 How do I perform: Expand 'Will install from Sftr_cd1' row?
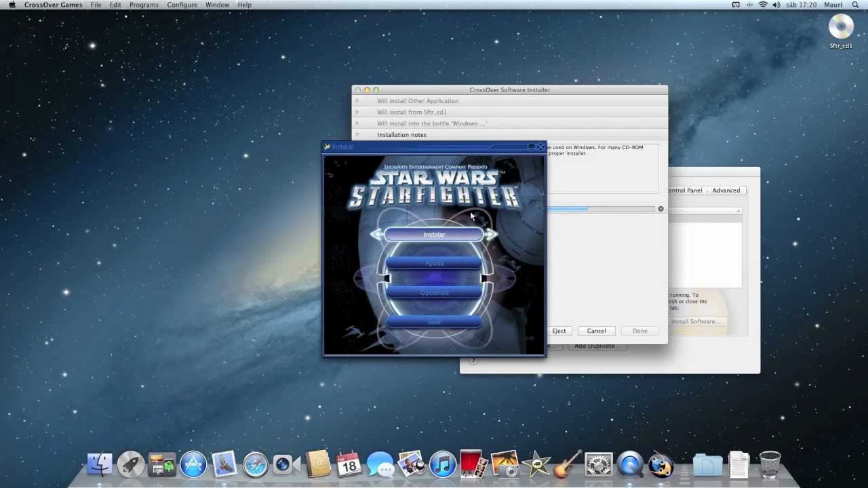coord(357,112)
